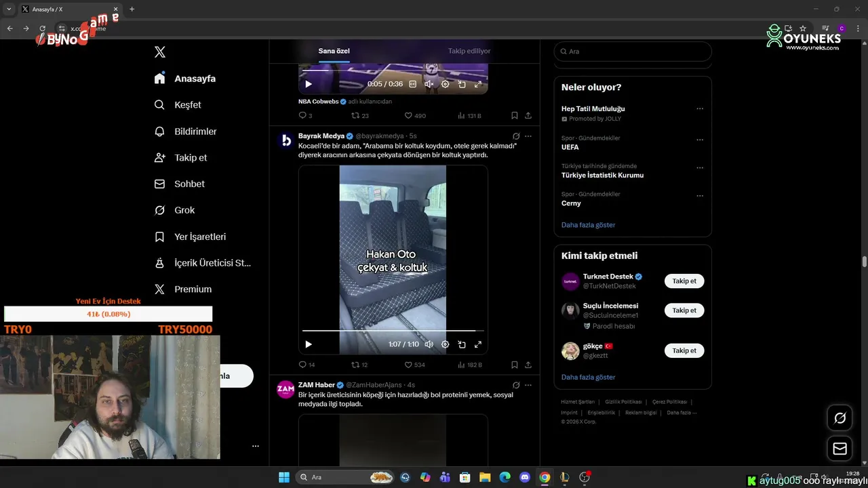
Task: Bookmark the NBA Cobwebs post
Action: [x=515, y=116]
